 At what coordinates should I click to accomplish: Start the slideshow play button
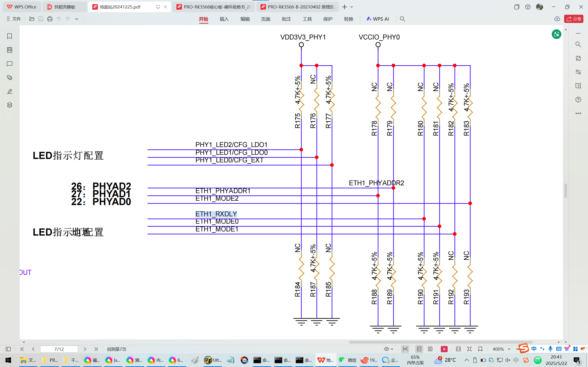(x=444, y=349)
